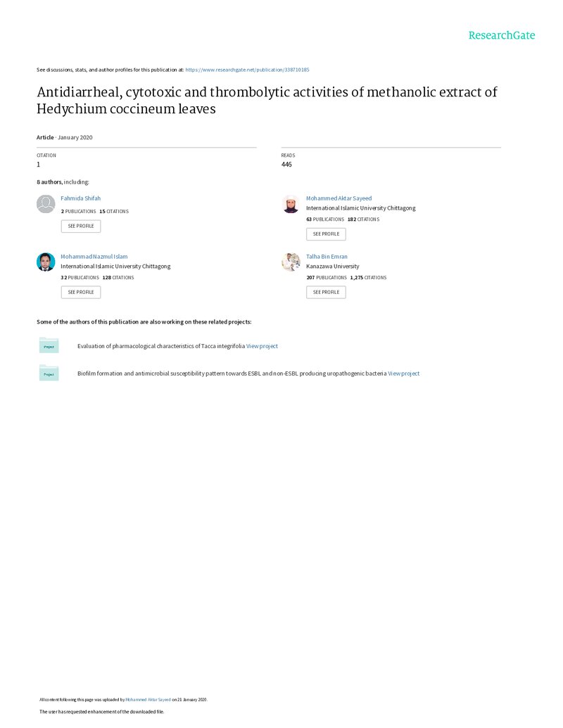Viewport: 563px width, 728px height.
Task: Click Talha Bin Emran's profile photo
Action: click(291, 262)
